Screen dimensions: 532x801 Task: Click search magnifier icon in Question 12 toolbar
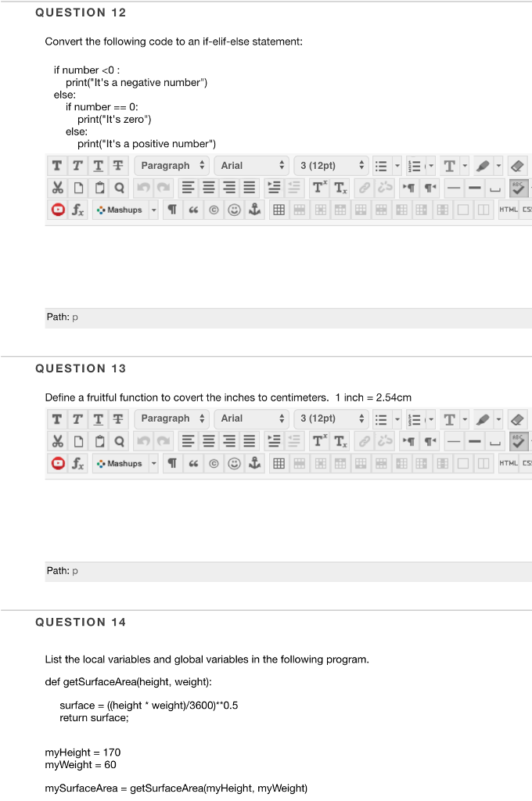click(120, 188)
